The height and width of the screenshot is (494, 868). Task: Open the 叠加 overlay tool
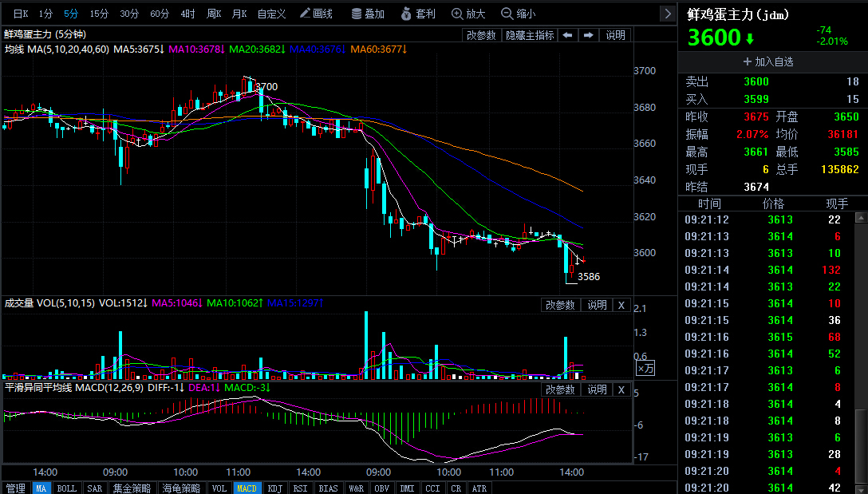click(368, 14)
